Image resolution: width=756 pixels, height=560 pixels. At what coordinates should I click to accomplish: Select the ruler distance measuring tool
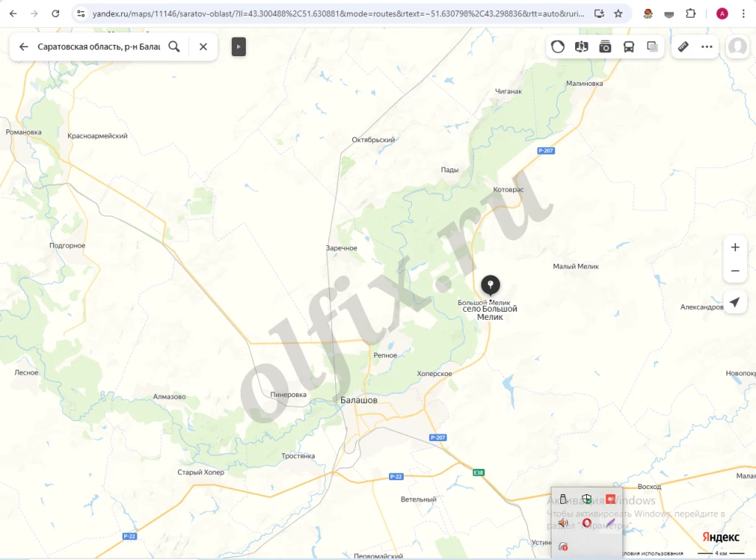pyautogui.click(x=684, y=47)
